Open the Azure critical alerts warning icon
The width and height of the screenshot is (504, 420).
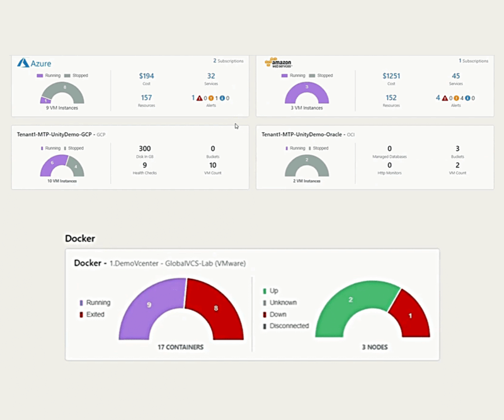pos(199,98)
